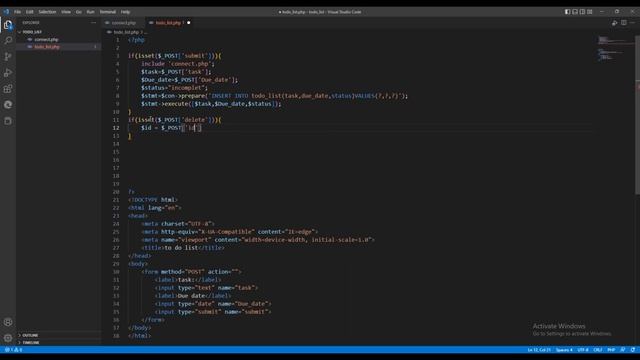This screenshot has width=640, height=360.
Task: Open the Run and Debug view
Action: 8,73
